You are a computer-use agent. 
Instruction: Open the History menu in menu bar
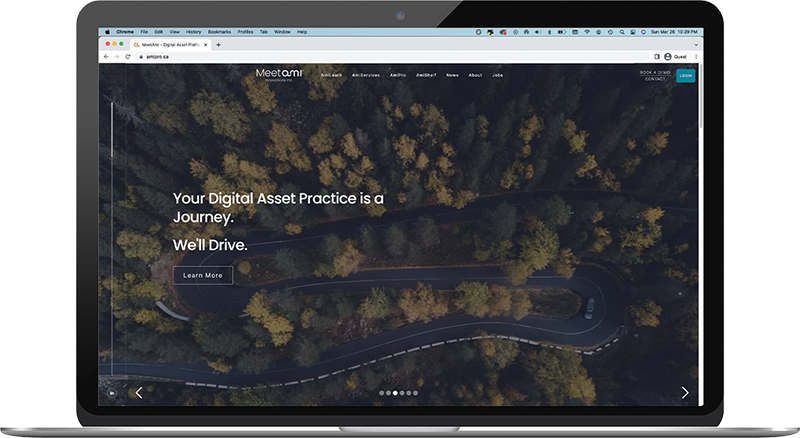click(191, 32)
